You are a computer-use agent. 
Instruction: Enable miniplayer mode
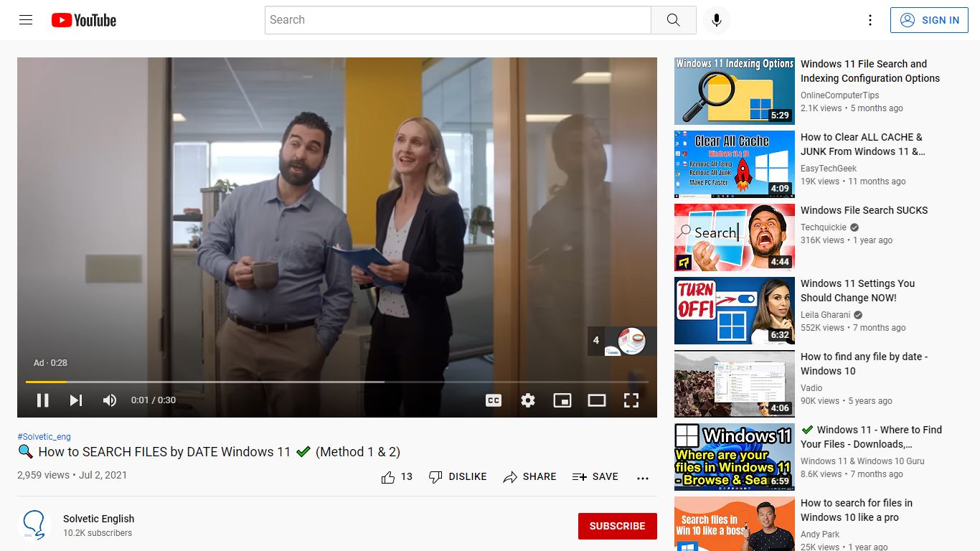click(x=562, y=400)
